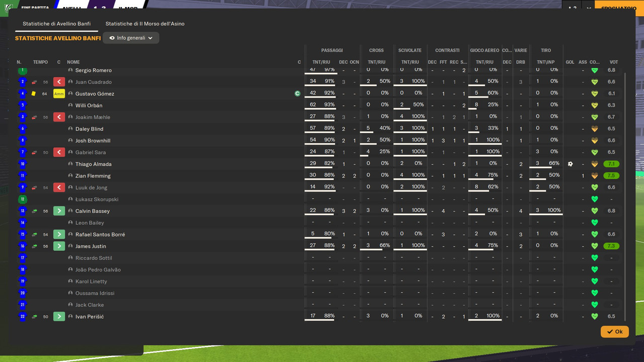Screen dimensions: 644x362
Task: Click the green number 12 badge for Łukasz Skorupski
Action: pos(22,199)
